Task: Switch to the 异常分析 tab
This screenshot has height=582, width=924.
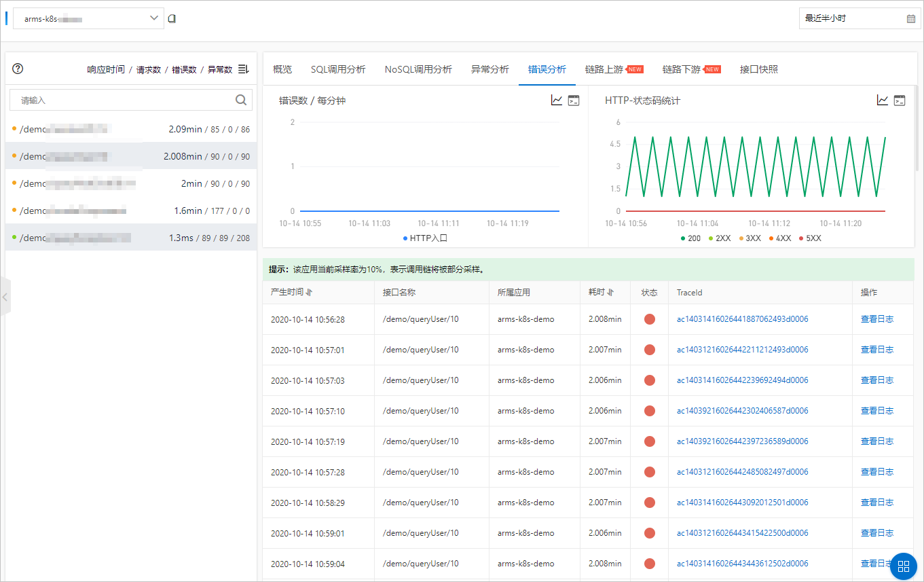Action: [x=490, y=69]
